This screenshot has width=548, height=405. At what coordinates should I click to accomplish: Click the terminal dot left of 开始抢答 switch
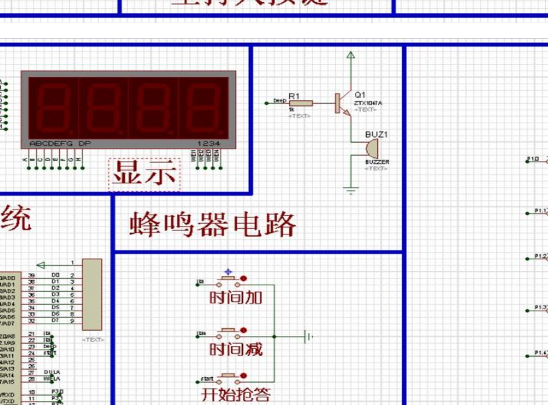click(x=197, y=382)
